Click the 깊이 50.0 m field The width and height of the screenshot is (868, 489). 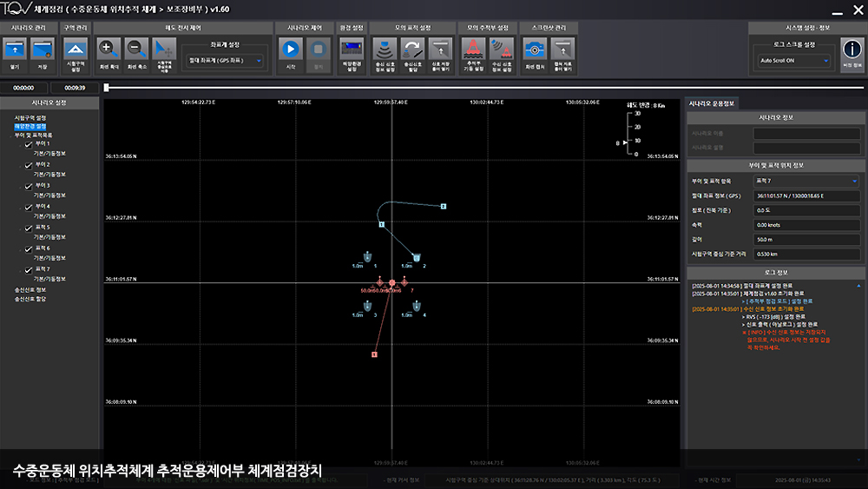pos(806,240)
